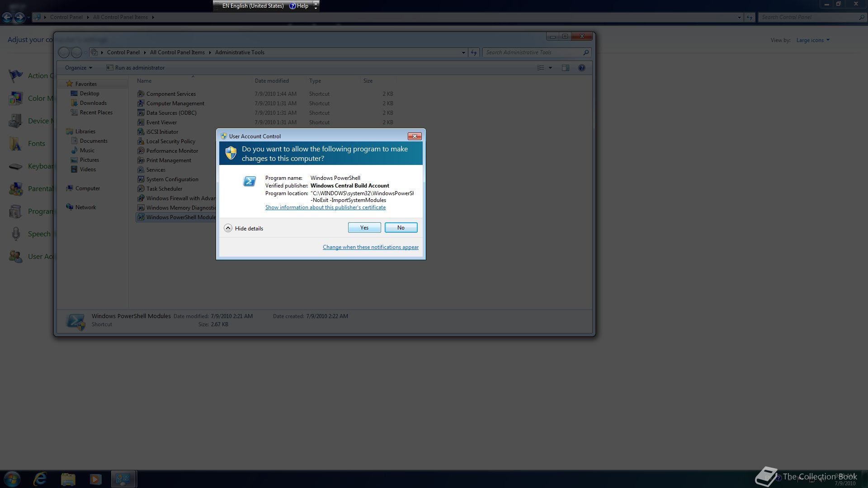The width and height of the screenshot is (868, 488).
Task: Click Control Panel taskbar button
Action: click(123, 479)
